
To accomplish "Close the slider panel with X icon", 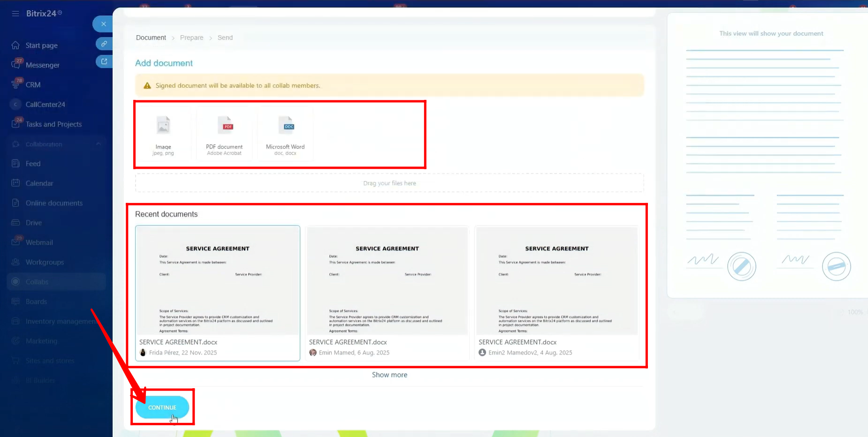I will 104,24.
